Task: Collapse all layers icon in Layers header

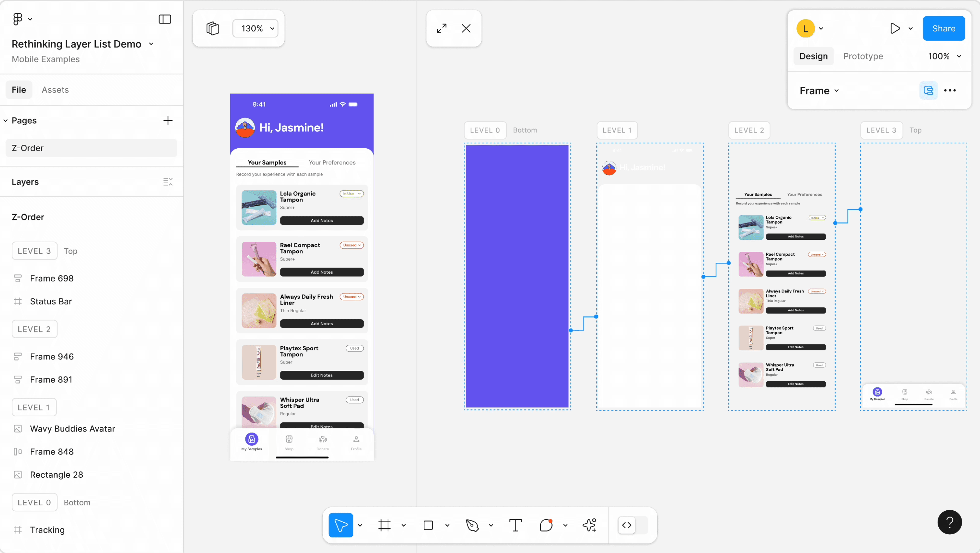Action: click(x=168, y=182)
